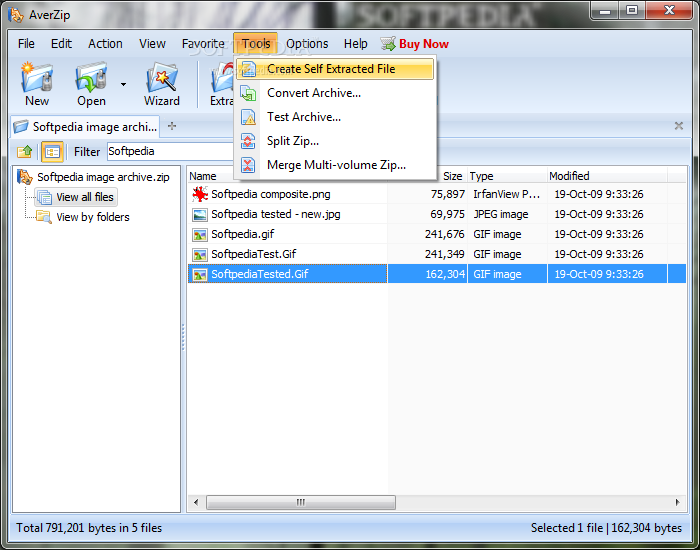Click the Filter text field
Screen dimensions: 700x550
pos(171,151)
